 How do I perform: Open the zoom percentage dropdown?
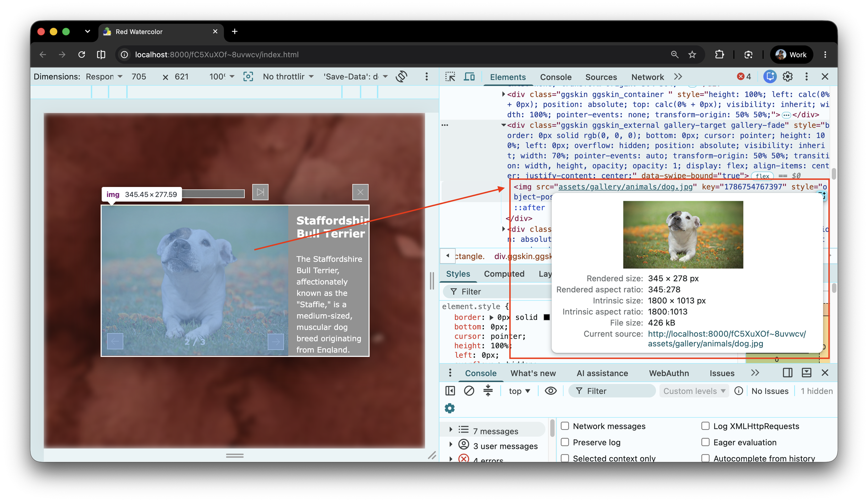(x=222, y=76)
